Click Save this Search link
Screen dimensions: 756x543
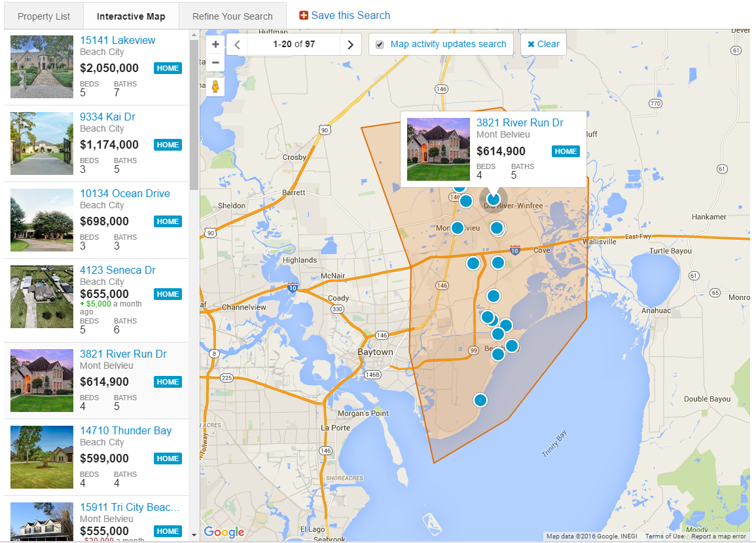point(350,15)
